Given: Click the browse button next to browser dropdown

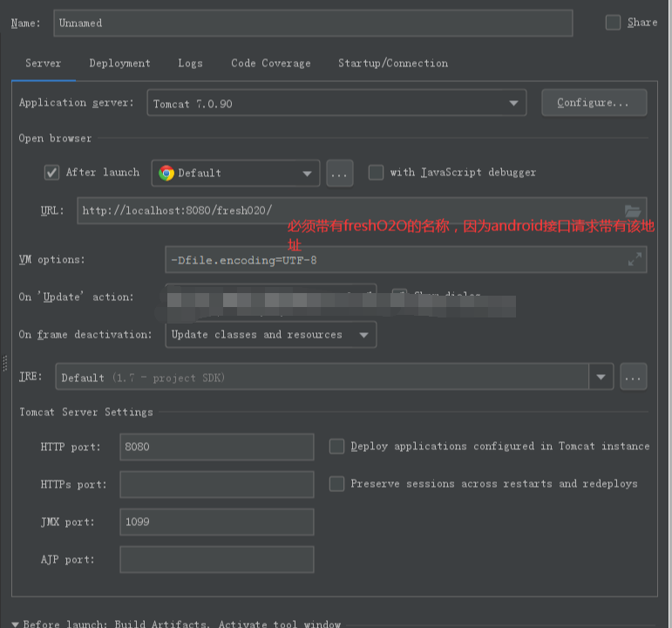Looking at the screenshot, I should [x=340, y=174].
